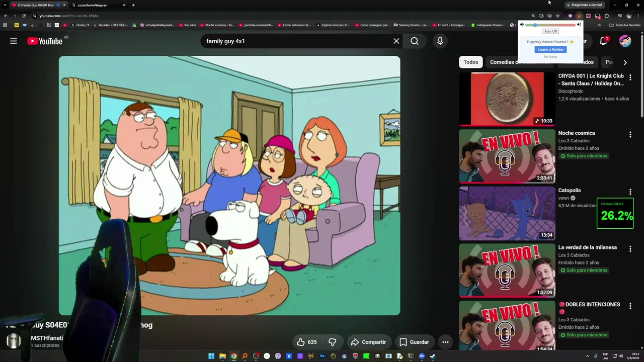The width and height of the screenshot is (644, 362).
Task: Open MSTHfanati channel avatar
Action: click(x=14, y=341)
